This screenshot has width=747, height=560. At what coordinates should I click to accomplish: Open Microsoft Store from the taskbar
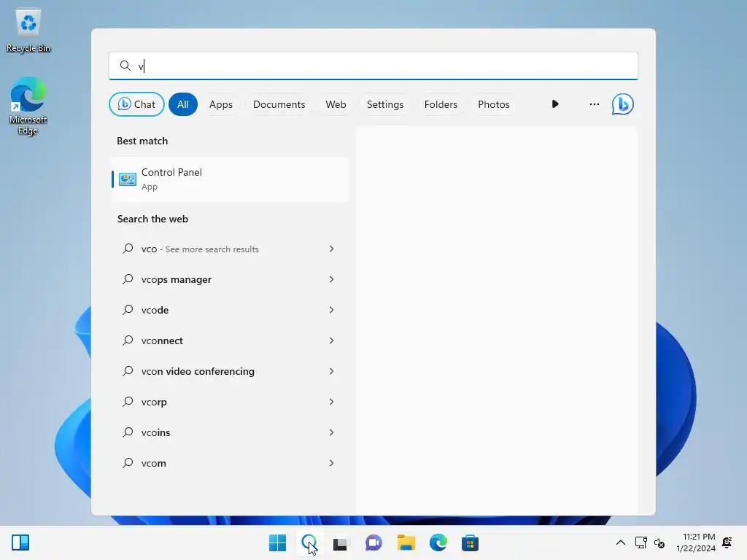pyautogui.click(x=470, y=542)
